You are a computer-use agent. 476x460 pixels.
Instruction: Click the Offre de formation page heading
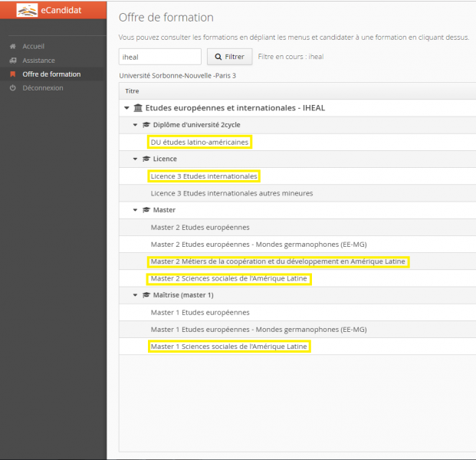pos(166,18)
